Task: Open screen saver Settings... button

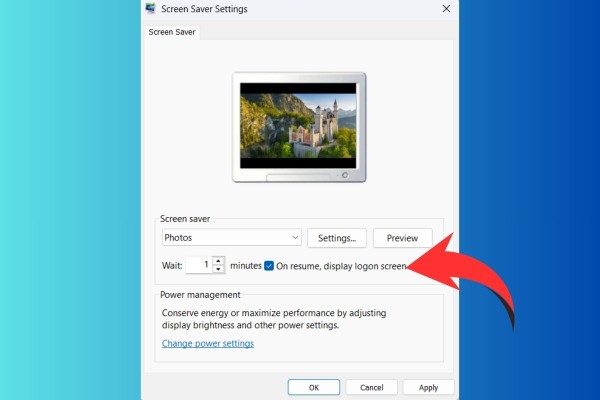Action: pyautogui.click(x=336, y=238)
